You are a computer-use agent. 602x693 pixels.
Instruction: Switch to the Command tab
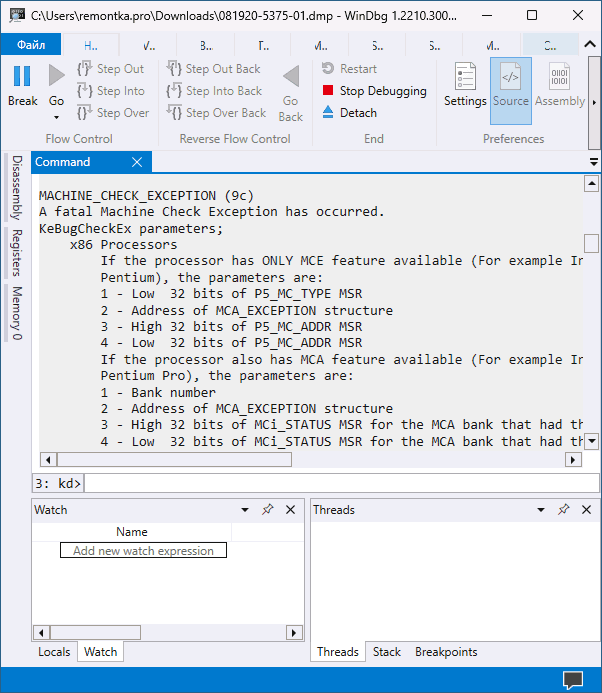tap(62, 162)
